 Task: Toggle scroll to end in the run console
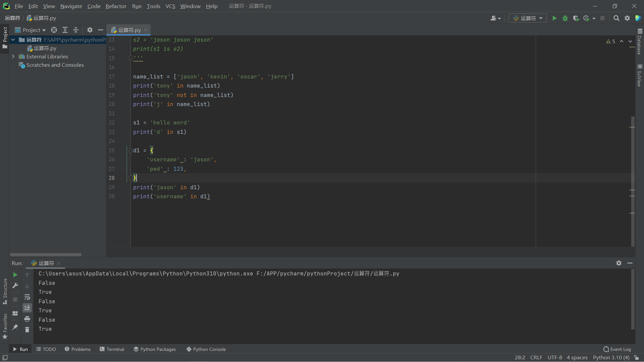27,308
